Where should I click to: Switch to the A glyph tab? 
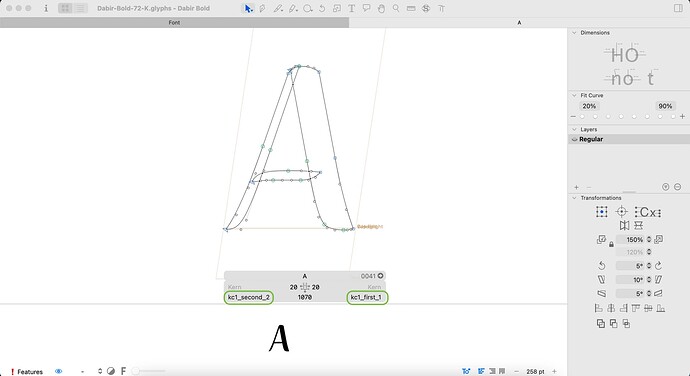(519, 22)
